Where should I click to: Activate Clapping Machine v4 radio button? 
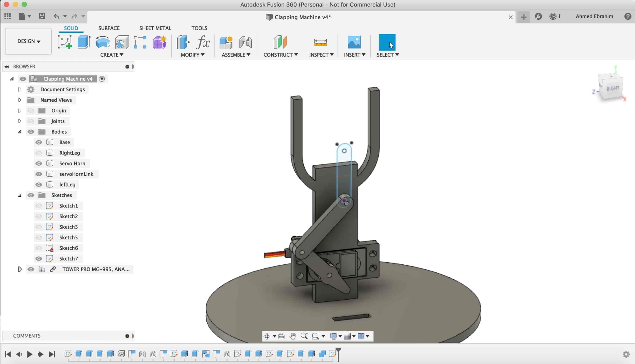pyautogui.click(x=102, y=79)
